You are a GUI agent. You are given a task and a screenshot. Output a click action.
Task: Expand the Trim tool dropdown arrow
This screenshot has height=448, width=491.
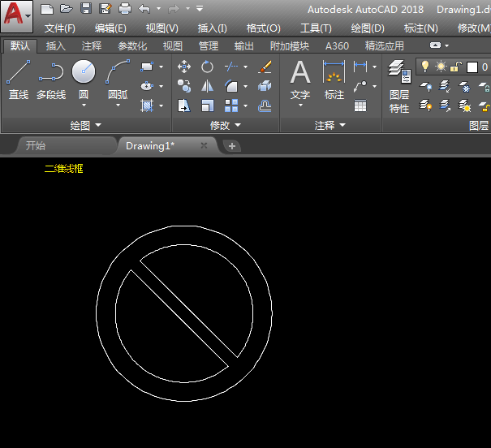tap(245, 67)
